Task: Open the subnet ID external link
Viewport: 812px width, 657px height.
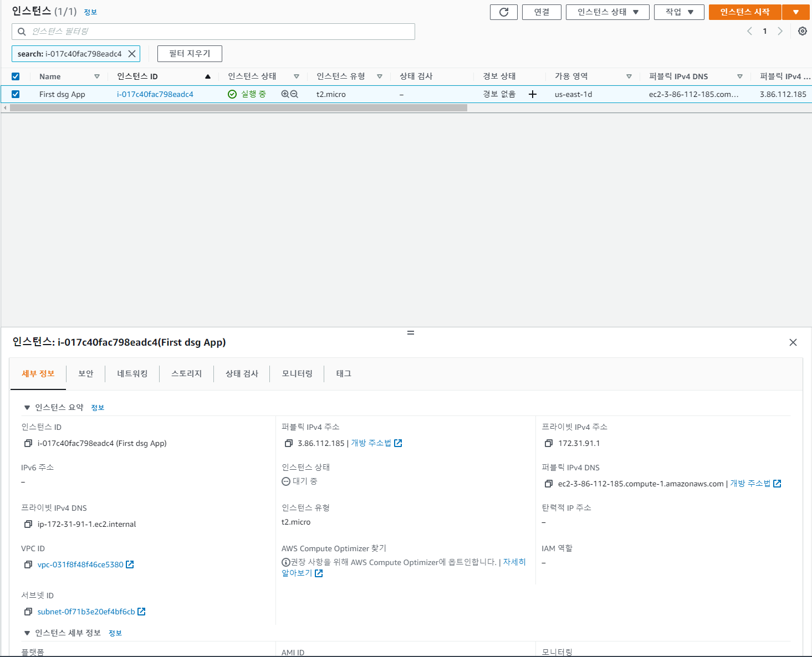Action: pos(141,612)
